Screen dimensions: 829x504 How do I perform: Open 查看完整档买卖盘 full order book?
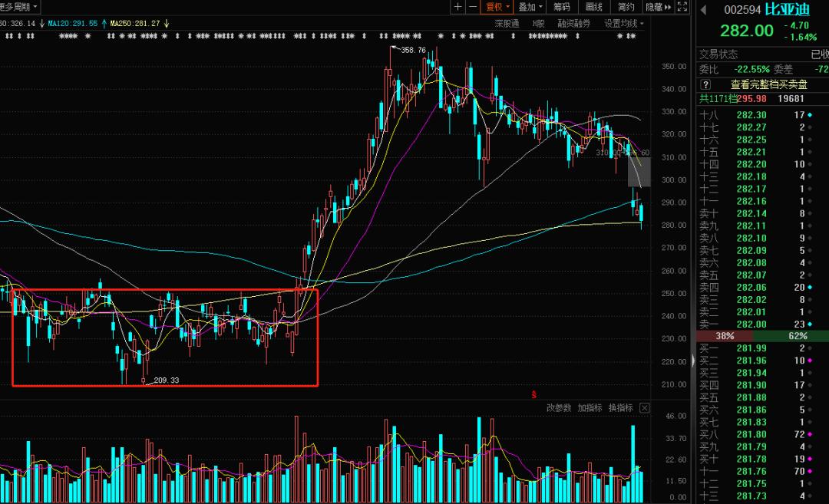coord(768,84)
